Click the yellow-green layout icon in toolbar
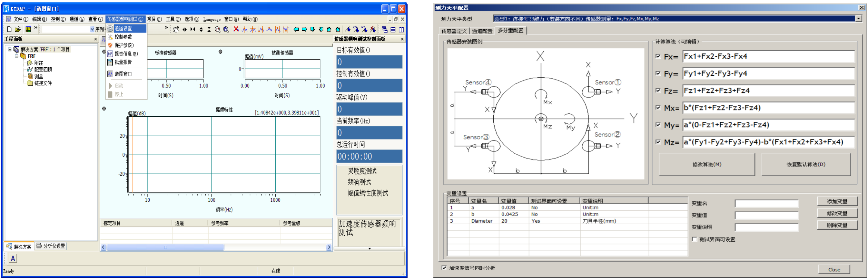The image size is (868, 279). [x=28, y=29]
